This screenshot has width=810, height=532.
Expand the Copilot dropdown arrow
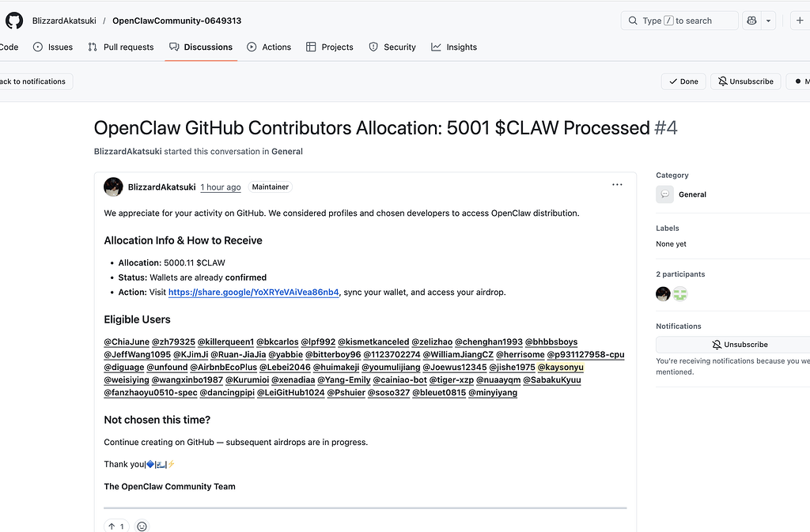click(768, 21)
